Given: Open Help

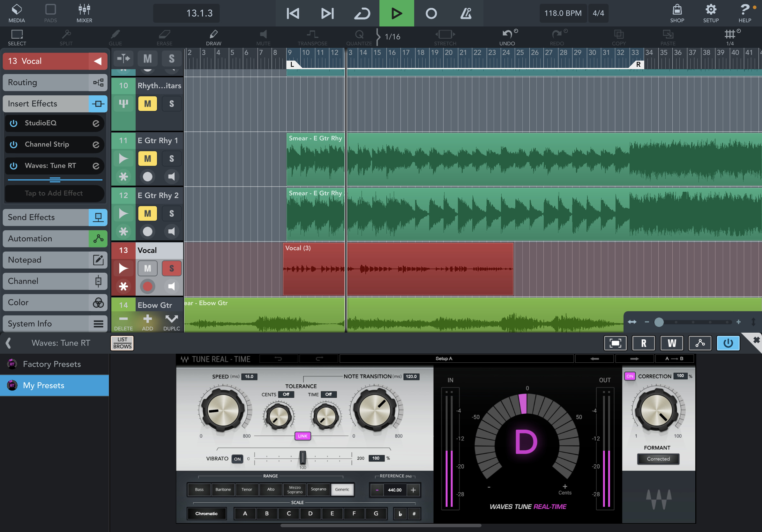Looking at the screenshot, I should [x=745, y=13].
